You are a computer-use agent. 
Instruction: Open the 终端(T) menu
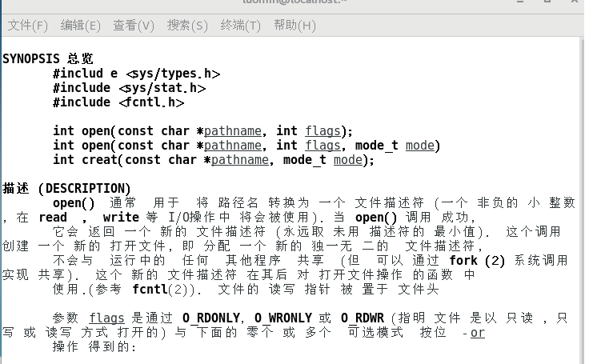pyautogui.click(x=240, y=26)
